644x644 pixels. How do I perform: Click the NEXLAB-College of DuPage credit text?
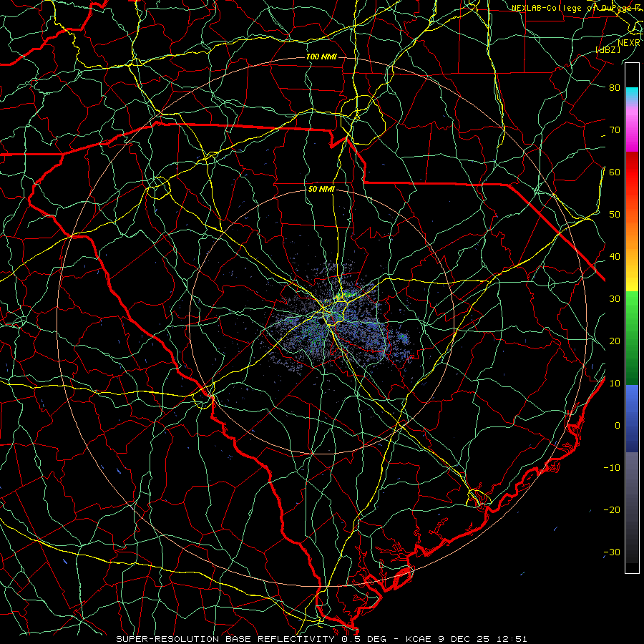(576, 8)
